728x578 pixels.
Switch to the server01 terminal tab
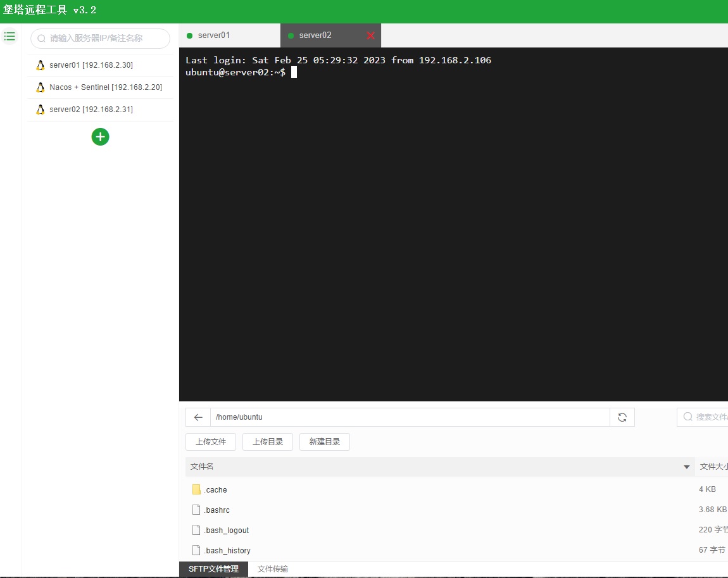pyautogui.click(x=214, y=35)
